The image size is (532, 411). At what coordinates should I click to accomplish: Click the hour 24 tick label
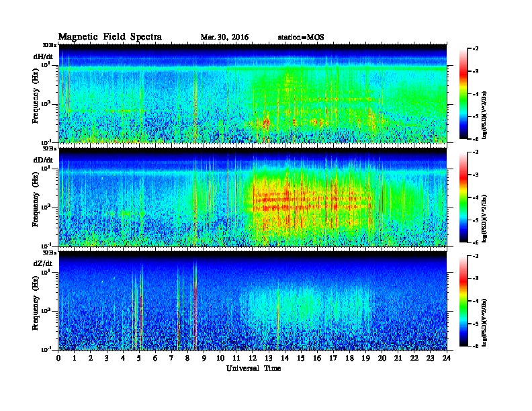pyautogui.click(x=447, y=359)
